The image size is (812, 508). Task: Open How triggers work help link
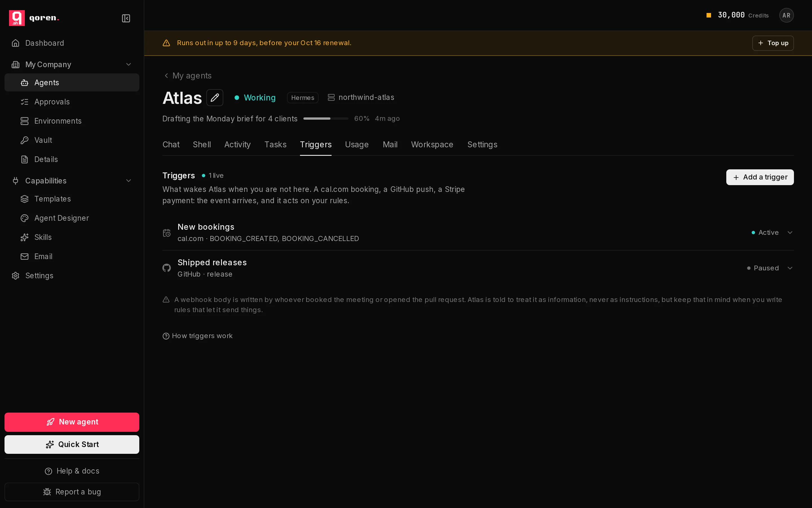point(198,336)
